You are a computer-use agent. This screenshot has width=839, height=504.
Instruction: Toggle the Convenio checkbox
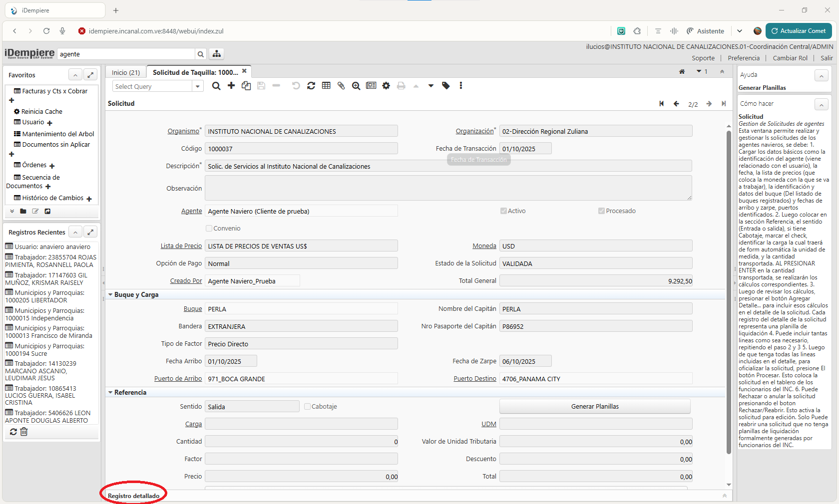point(209,229)
